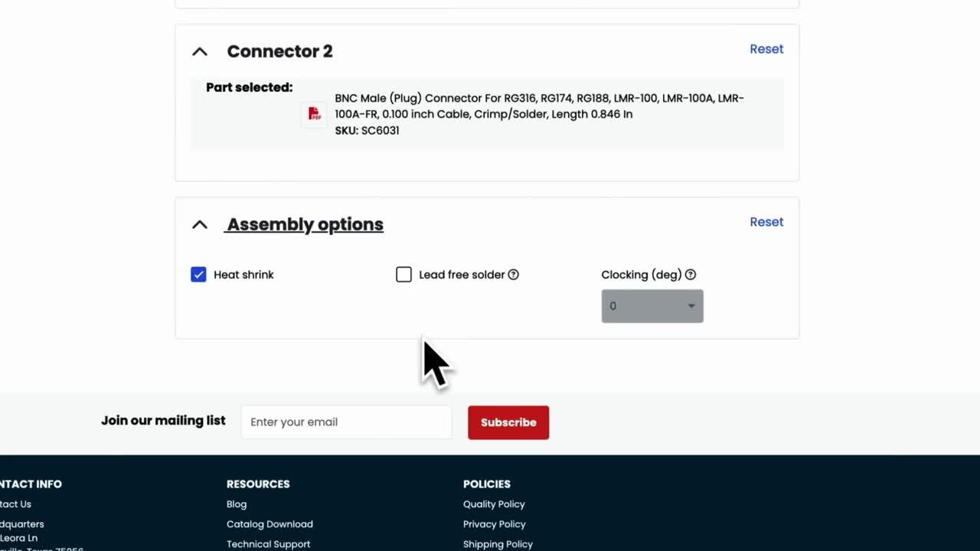
Task: Open the Blog link under Resources
Action: (x=237, y=504)
